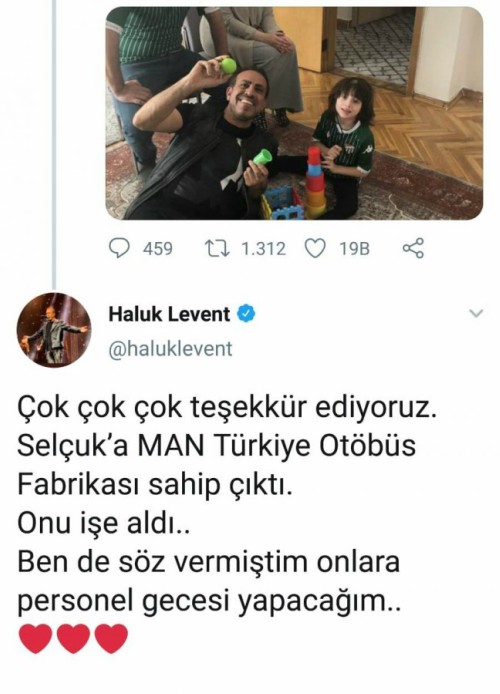Screen dimensions: 500x694
Task: View the 19B likes count
Action: (x=354, y=249)
